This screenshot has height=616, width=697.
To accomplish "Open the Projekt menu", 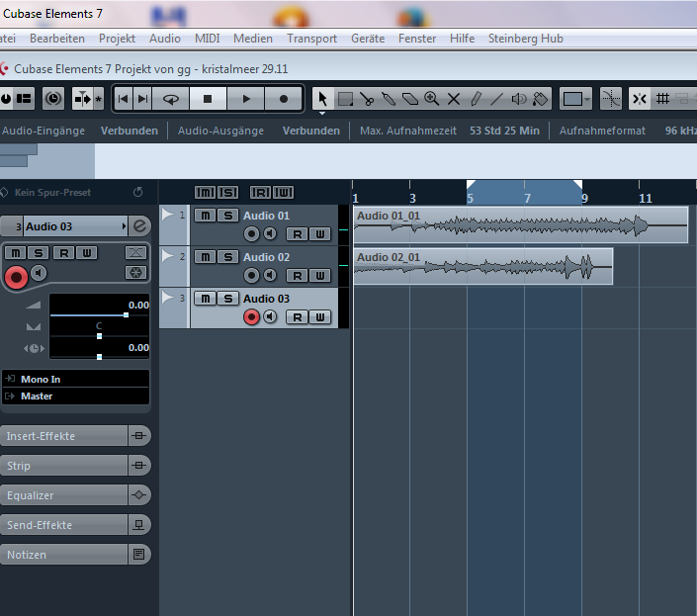I will tap(117, 39).
